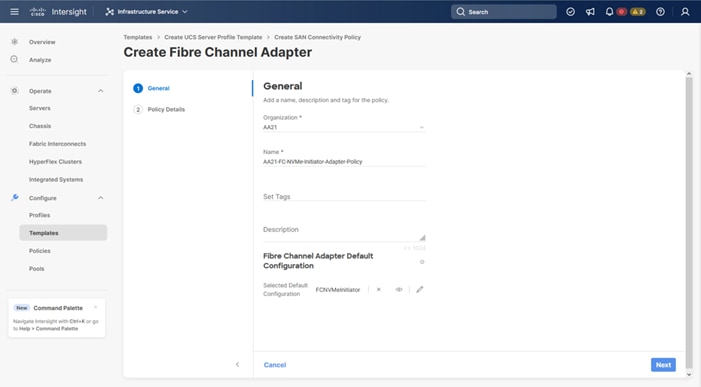Click the Analyze sidebar icon
The image size is (701, 387).
pyautogui.click(x=14, y=59)
